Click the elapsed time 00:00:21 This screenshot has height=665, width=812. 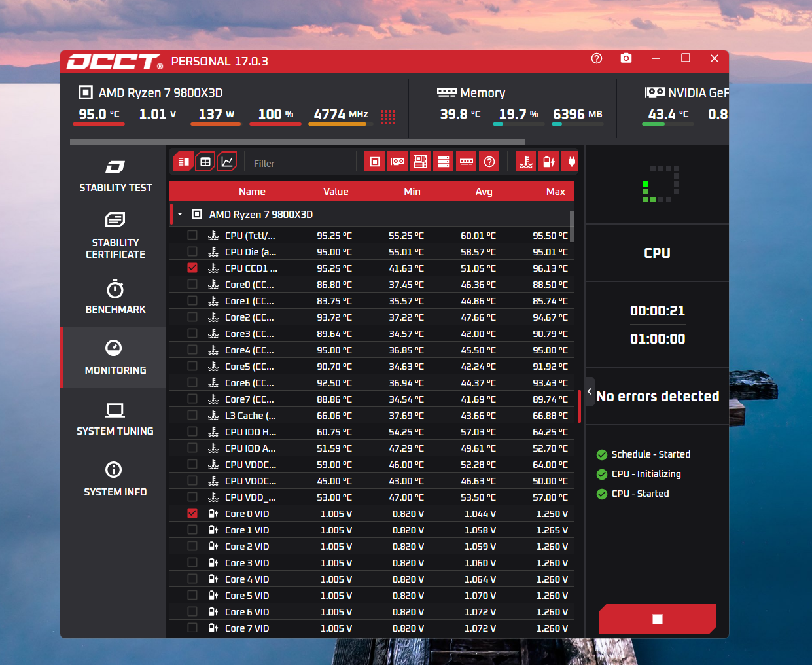[x=658, y=311]
